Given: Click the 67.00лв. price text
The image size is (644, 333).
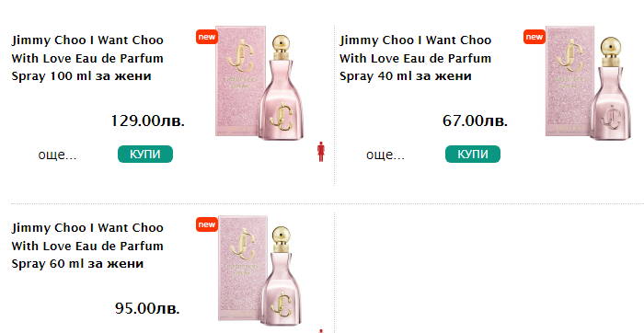Looking at the screenshot, I should (476, 121).
